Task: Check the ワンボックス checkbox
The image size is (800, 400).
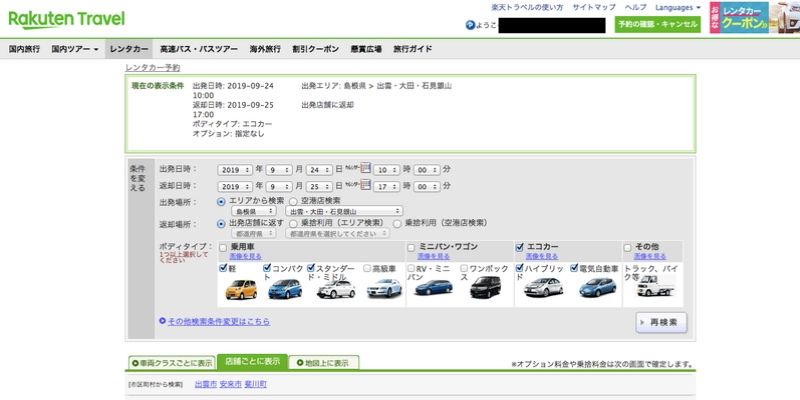Action: 464,268
